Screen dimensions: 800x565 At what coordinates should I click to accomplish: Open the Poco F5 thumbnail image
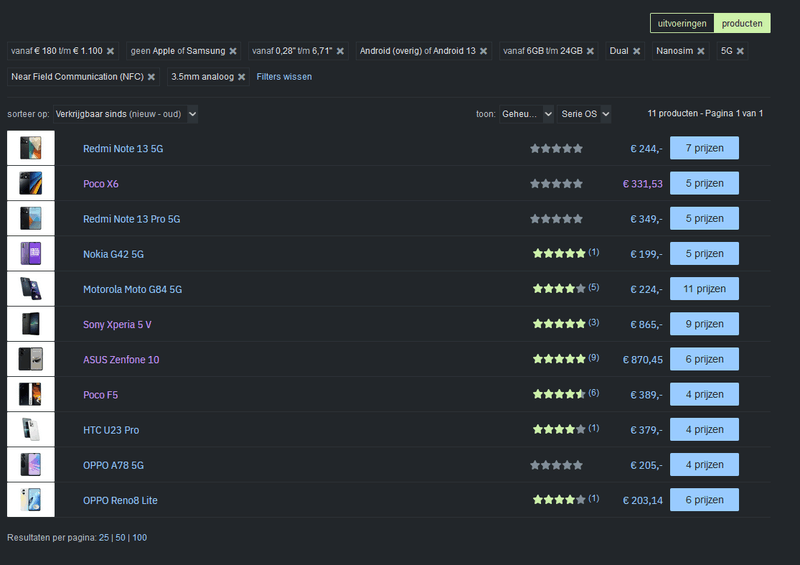point(31,395)
